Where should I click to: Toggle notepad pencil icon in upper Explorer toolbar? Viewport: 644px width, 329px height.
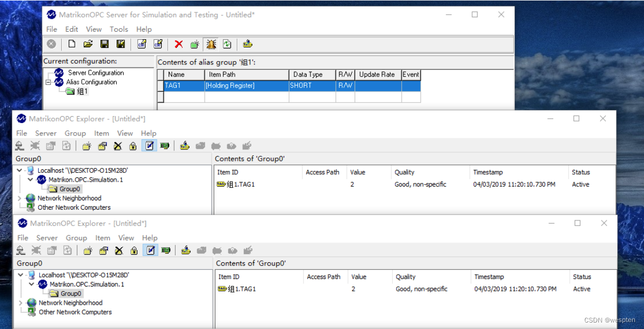click(x=149, y=146)
